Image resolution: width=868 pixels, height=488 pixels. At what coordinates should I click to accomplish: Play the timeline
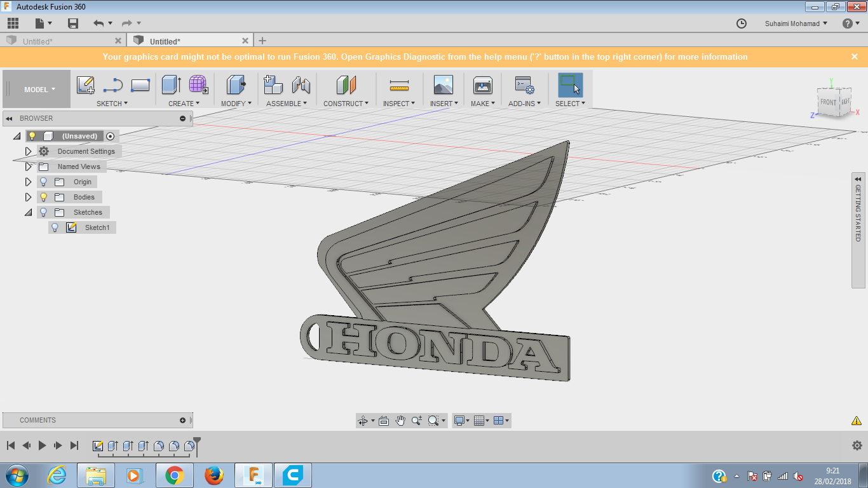click(43, 445)
